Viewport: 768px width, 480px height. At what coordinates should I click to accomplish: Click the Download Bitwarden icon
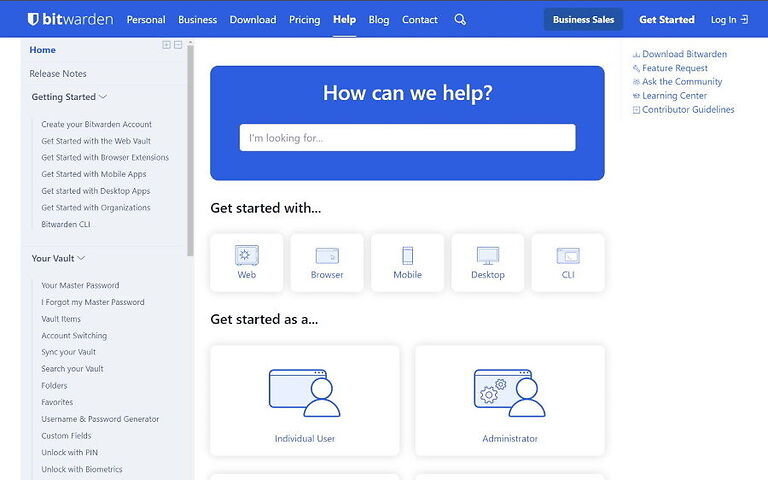pos(636,54)
